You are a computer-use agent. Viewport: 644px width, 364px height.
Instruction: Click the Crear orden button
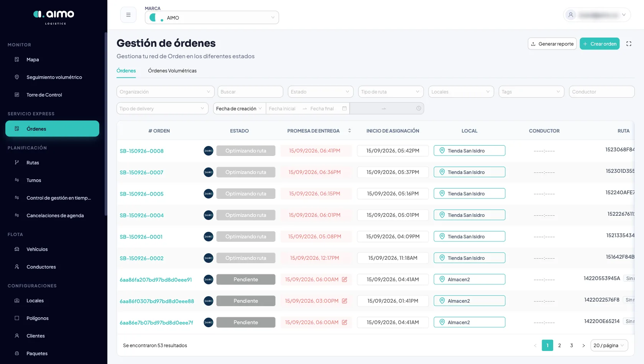click(x=600, y=44)
